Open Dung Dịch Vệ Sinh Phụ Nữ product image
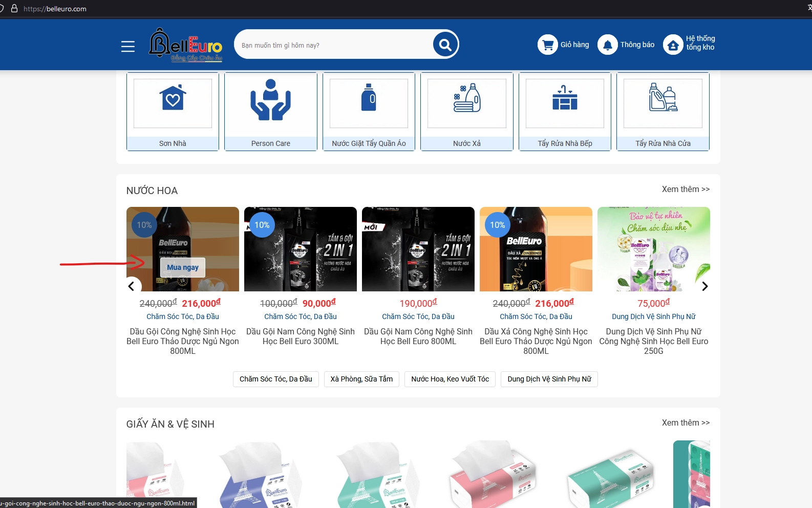812x508 pixels. [653, 249]
